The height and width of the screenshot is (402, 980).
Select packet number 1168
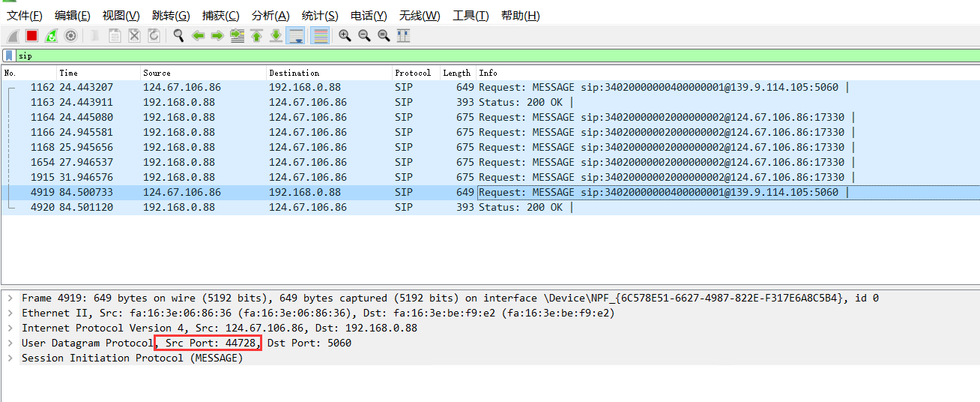point(490,147)
